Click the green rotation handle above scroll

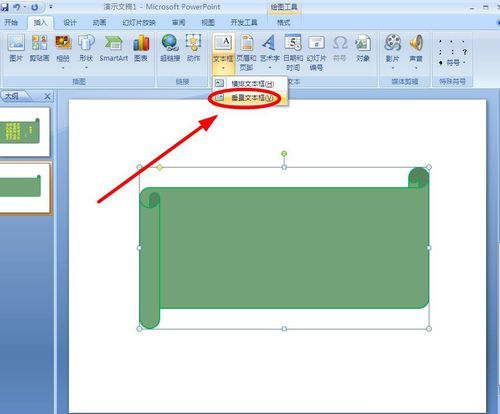tap(284, 154)
